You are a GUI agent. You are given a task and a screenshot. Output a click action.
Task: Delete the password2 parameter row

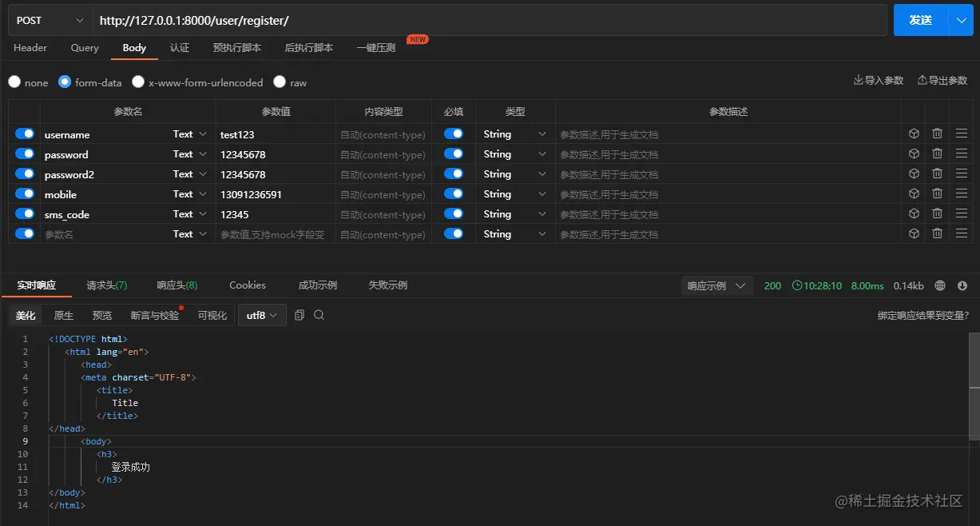(936, 173)
